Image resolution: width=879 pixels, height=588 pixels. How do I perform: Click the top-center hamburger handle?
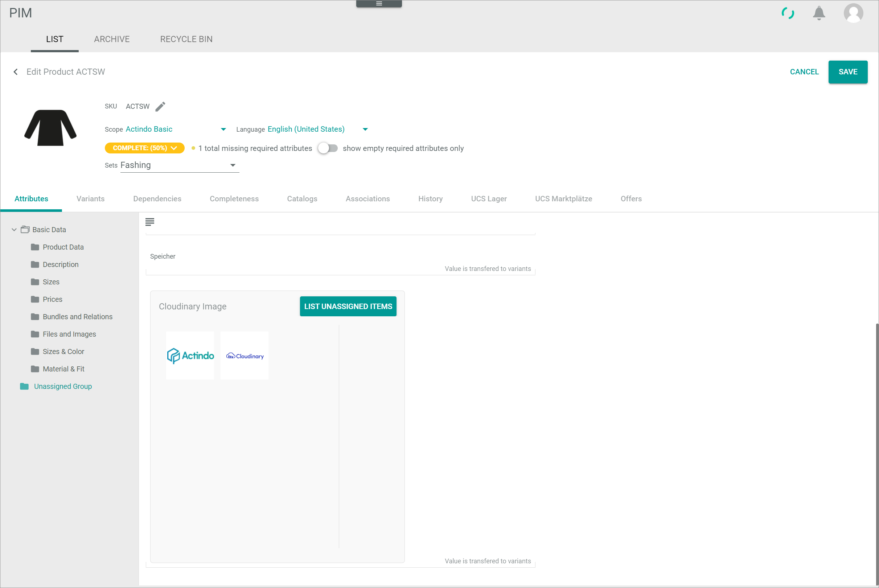(x=379, y=4)
